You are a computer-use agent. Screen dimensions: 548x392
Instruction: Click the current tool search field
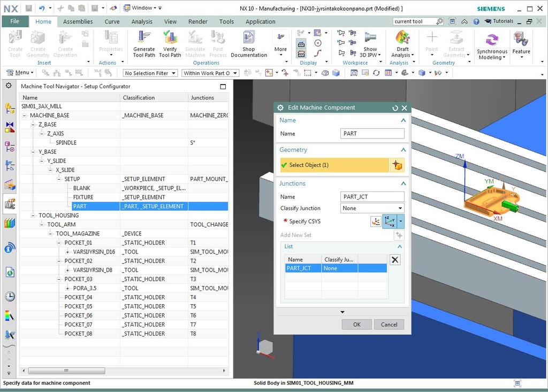(414, 21)
